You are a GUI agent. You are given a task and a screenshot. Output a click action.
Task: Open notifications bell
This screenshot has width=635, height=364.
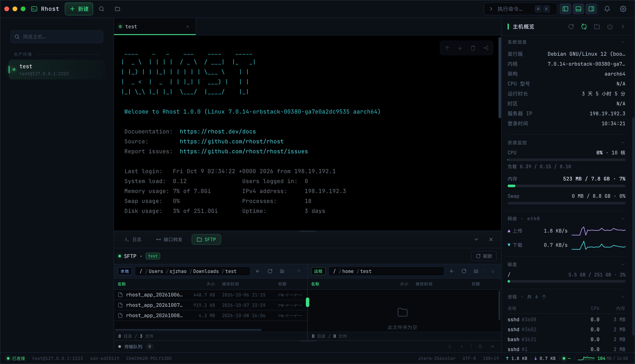click(607, 9)
